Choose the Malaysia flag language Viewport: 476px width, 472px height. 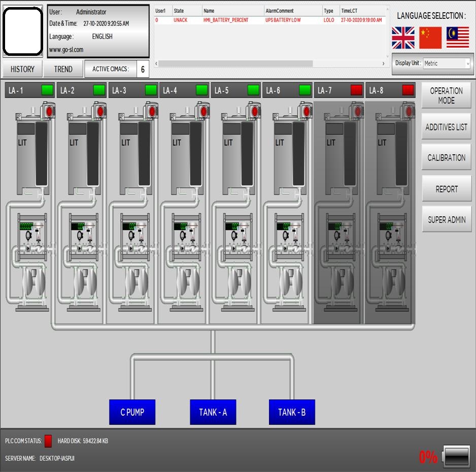tap(457, 38)
